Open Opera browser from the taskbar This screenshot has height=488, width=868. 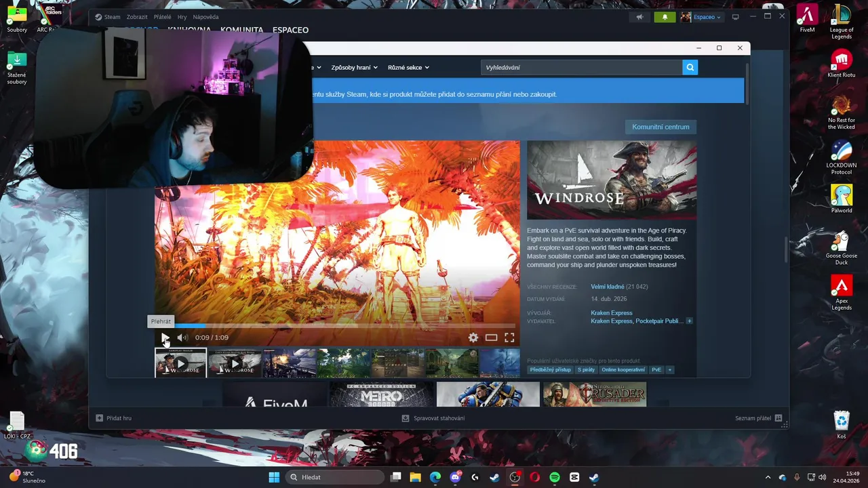pyautogui.click(x=535, y=477)
